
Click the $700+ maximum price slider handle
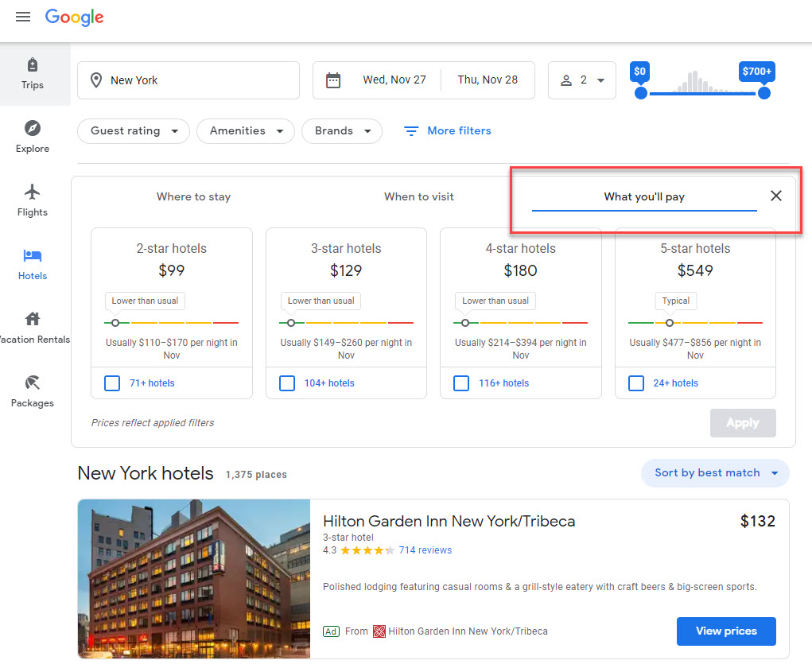click(764, 93)
